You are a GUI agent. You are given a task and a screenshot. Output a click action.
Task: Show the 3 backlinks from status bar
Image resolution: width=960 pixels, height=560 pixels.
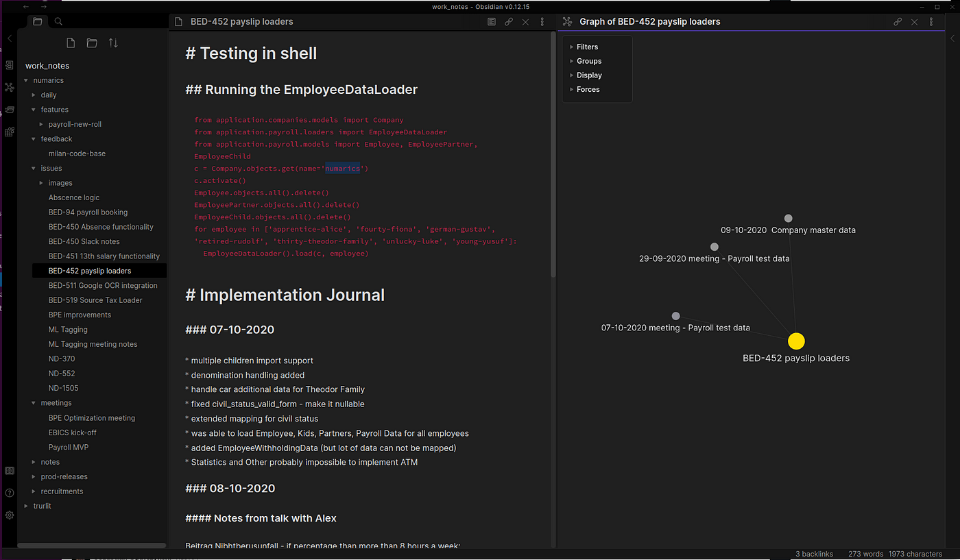click(815, 554)
